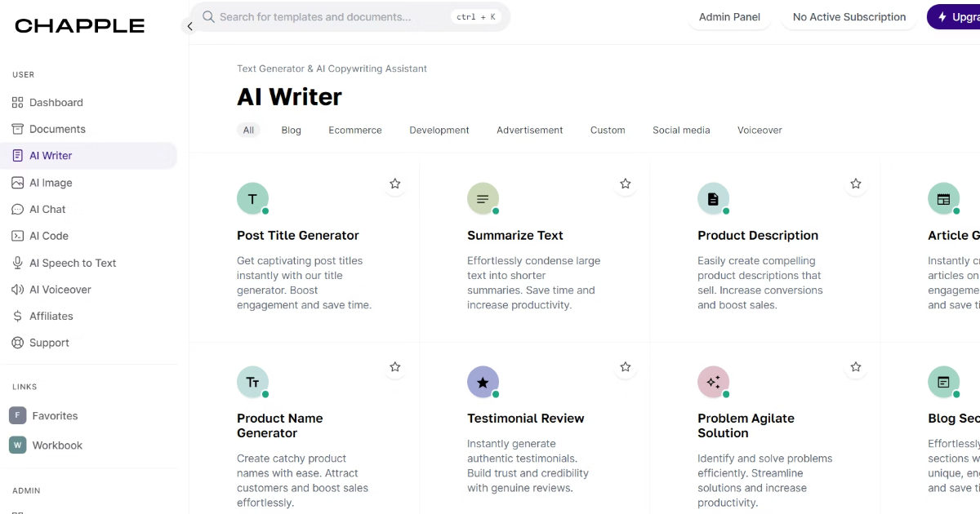Filter templates by Ecommerce category
This screenshot has height=514, width=980.
(355, 130)
